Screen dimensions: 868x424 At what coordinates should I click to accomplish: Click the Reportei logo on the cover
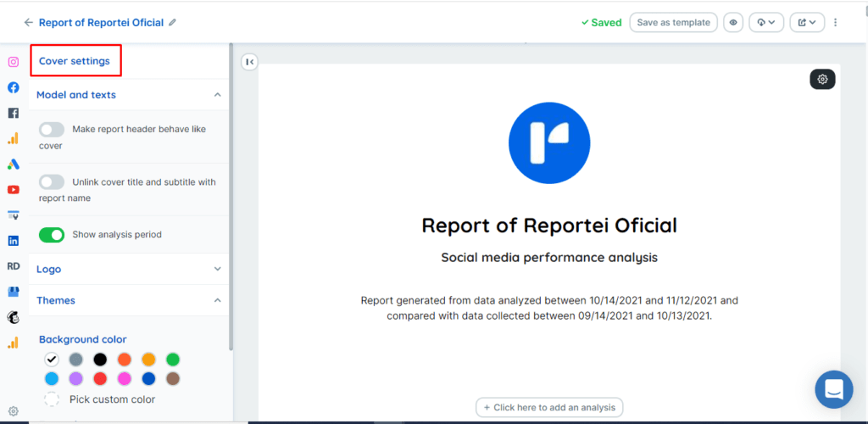(x=549, y=142)
